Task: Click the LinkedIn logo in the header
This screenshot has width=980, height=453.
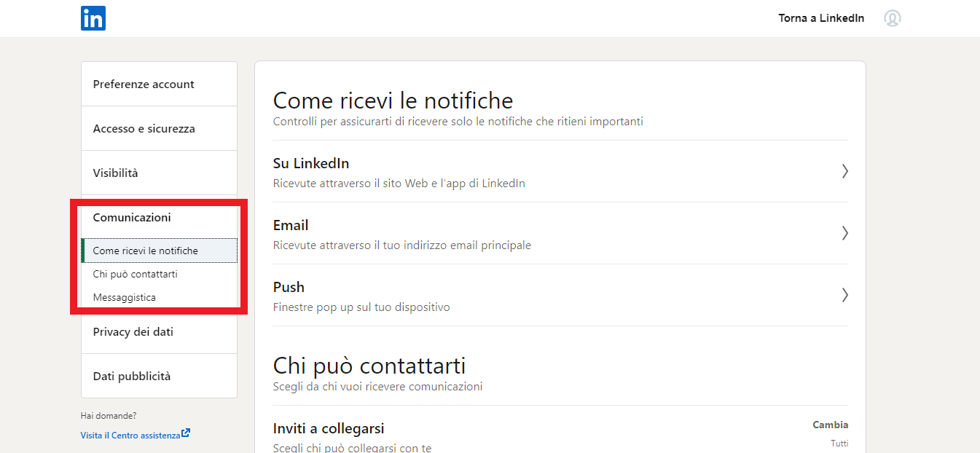Action: (93, 18)
